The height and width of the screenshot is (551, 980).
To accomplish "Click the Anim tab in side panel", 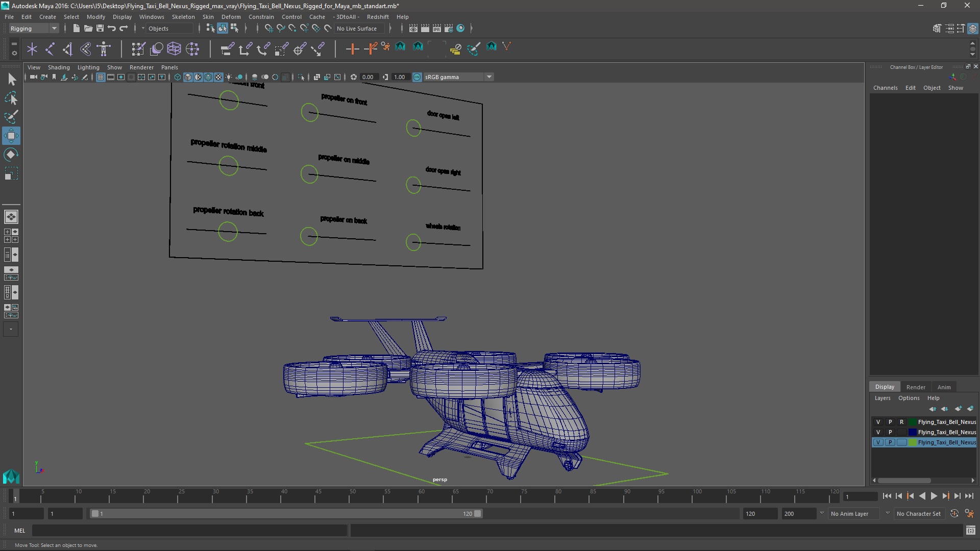I will tap(944, 387).
